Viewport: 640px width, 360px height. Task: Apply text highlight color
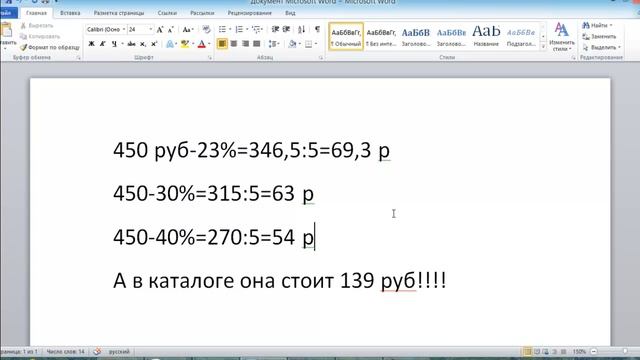(185, 44)
